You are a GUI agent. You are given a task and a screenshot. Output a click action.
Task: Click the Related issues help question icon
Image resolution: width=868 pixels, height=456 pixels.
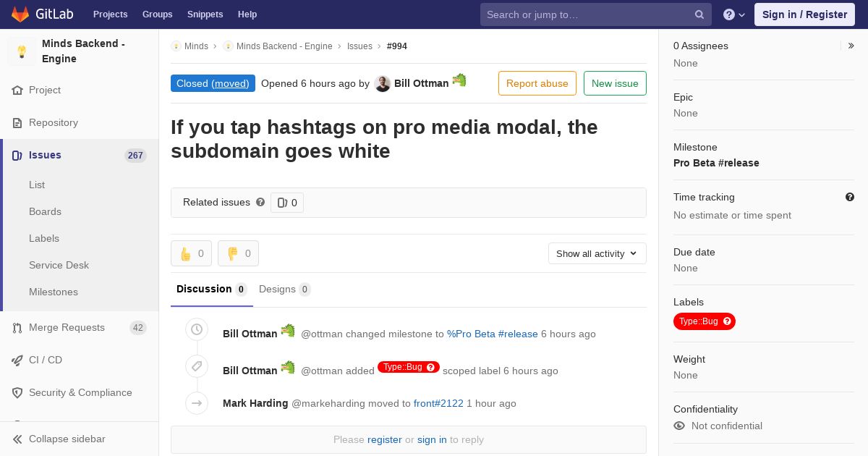260,202
